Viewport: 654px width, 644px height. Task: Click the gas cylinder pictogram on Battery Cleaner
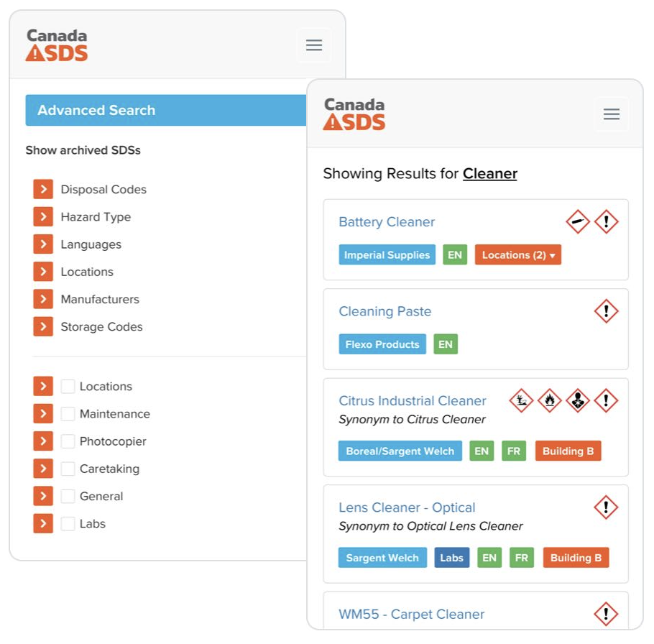577,221
